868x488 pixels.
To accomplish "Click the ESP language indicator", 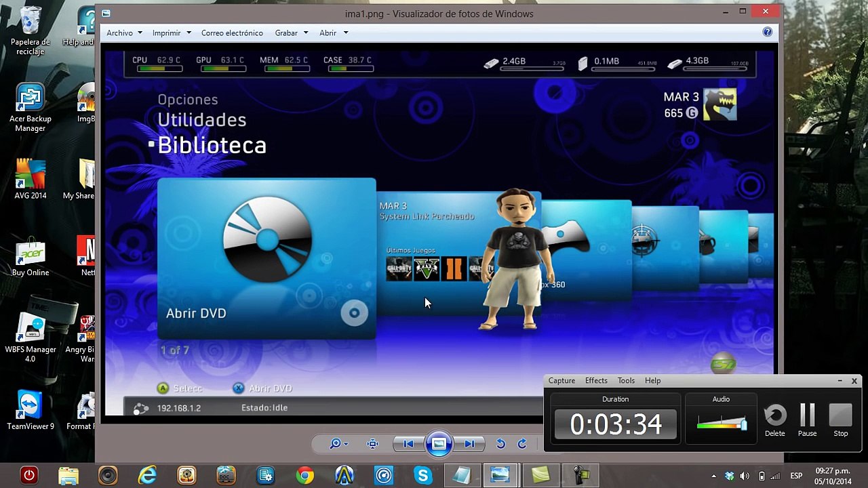I will pyautogui.click(x=797, y=476).
